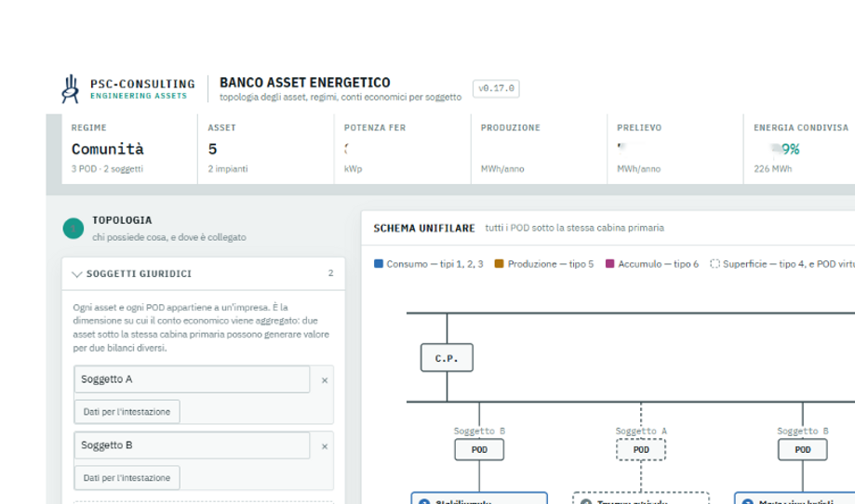The image size is (855, 504).
Task: Click 'Consumo — tipi 1, 2, 3' legend label
Action: (434, 264)
